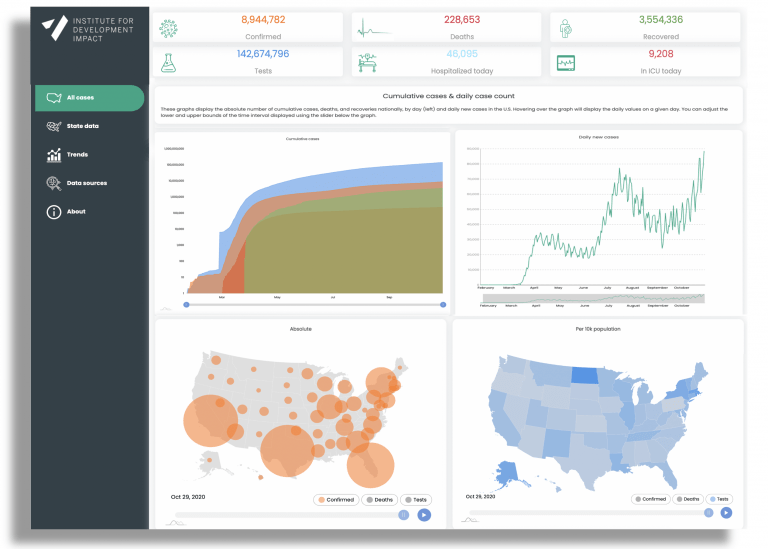Click the flask icon beside Tests
The height and width of the screenshot is (549, 768).
[168, 63]
